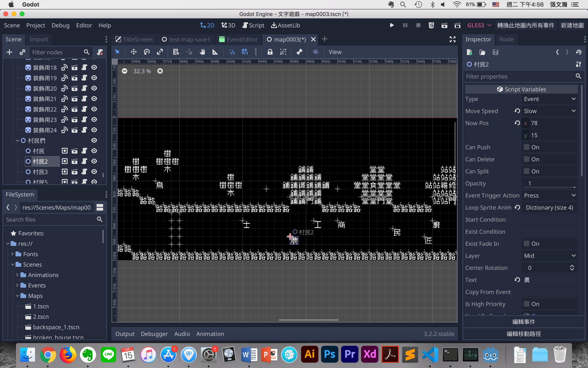
Task: Click the Play Scene clapperboard icon
Action: [444, 25]
